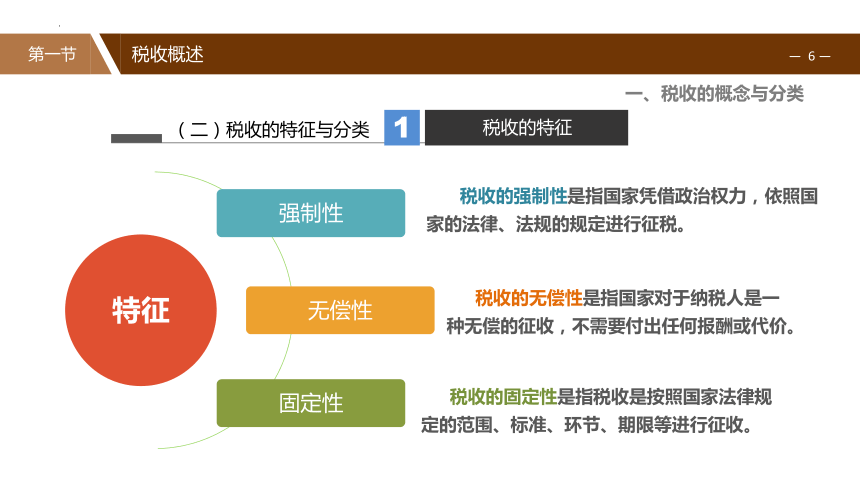This screenshot has height=484, width=860.
Task: Click the 税收的无偿性 highlighted phrase
Action: pos(529,298)
